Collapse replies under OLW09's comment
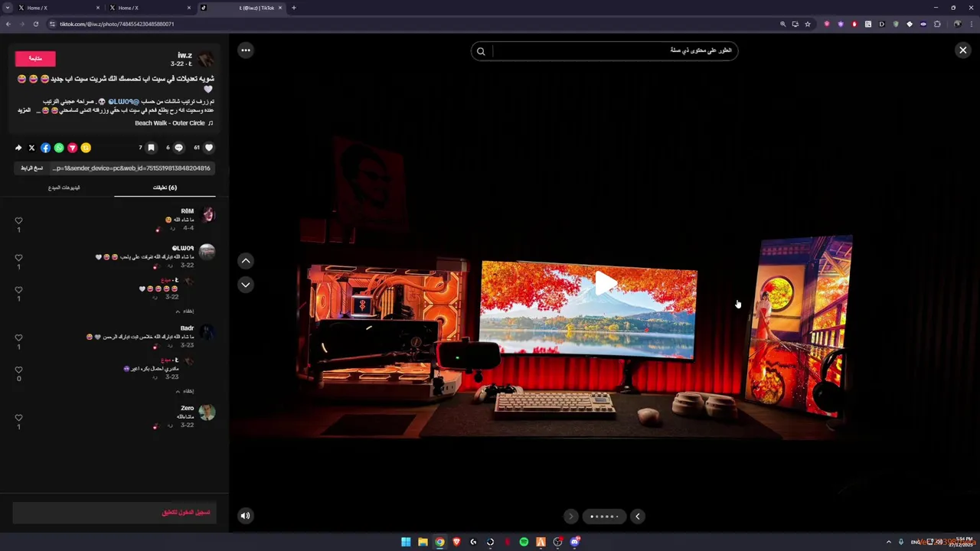The width and height of the screenshot is (980, 551). 185,311
